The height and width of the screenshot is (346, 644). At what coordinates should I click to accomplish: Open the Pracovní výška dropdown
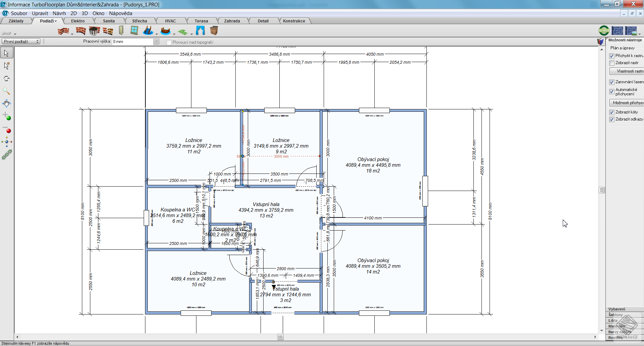pos(156,41)
